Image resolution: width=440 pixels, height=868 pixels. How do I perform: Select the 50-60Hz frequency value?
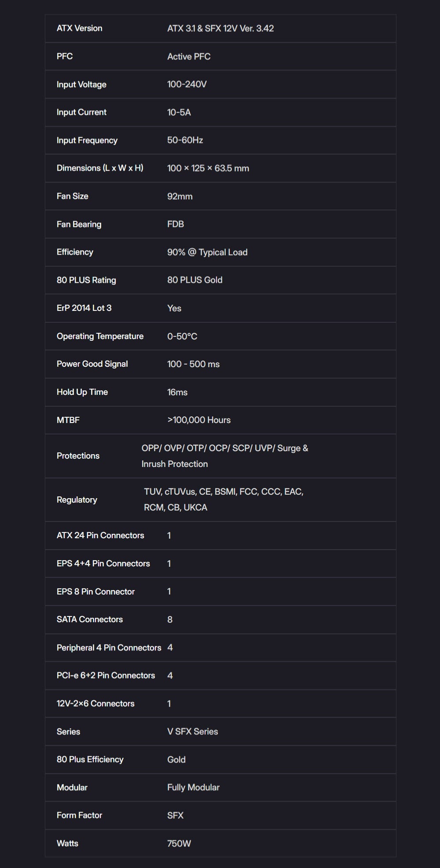[185, 140]
